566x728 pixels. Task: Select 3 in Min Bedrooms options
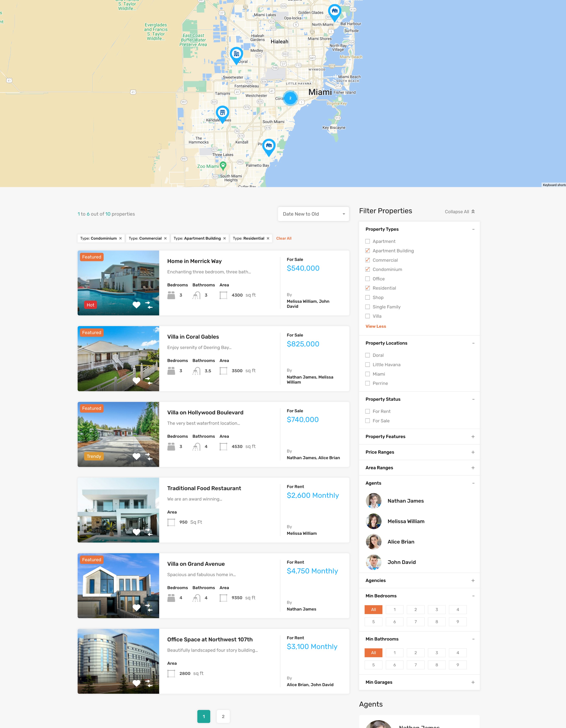[x=436, y=610]
